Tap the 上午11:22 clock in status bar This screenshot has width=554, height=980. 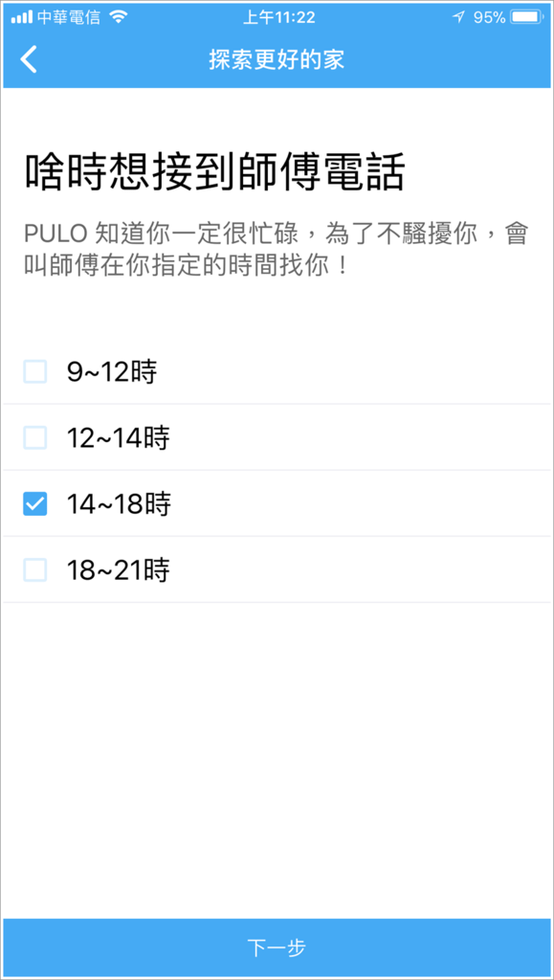(x=278, y=17)
